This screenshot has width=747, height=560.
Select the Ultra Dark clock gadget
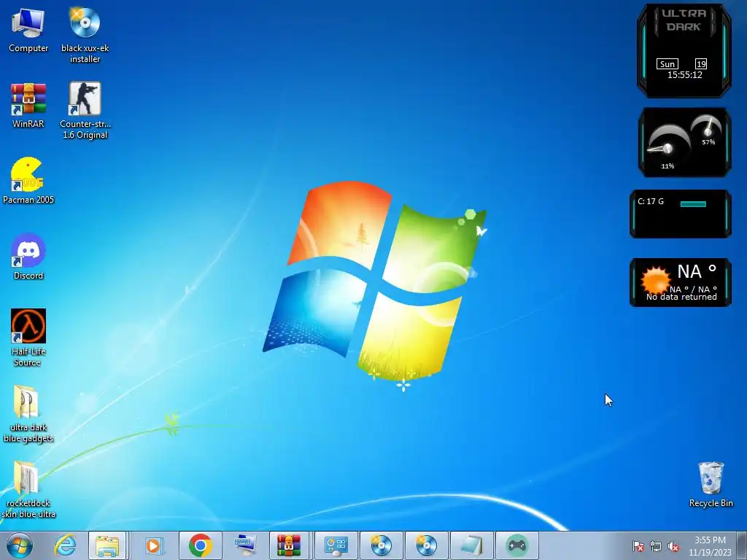tap(684, 51)
